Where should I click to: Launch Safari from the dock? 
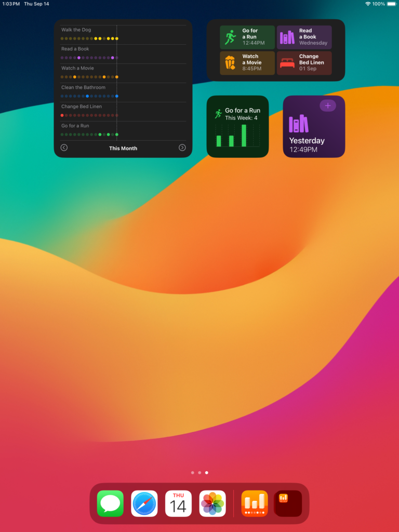[144, 503]
